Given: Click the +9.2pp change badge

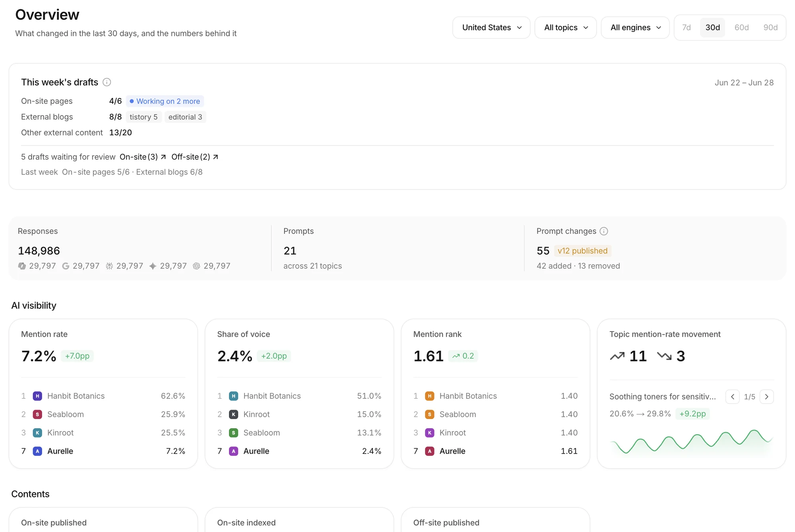Looking at the screenshot, I should point(692,414).
